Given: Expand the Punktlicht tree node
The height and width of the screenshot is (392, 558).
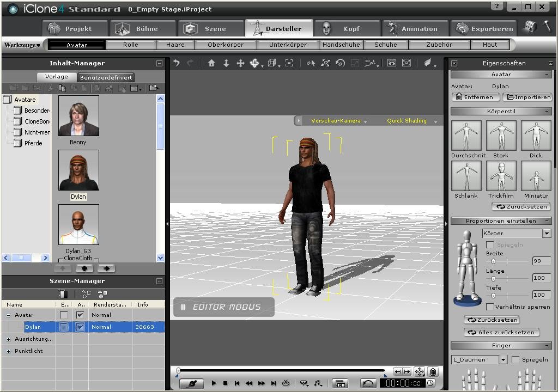Looking at the screenshot, I should pos(8,351).
